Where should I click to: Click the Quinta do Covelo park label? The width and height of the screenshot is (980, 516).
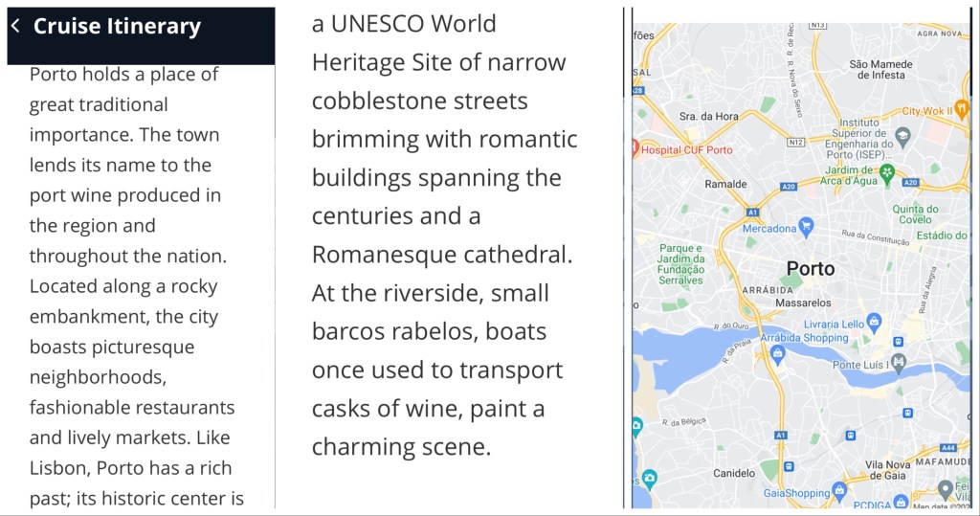[913, 213]
